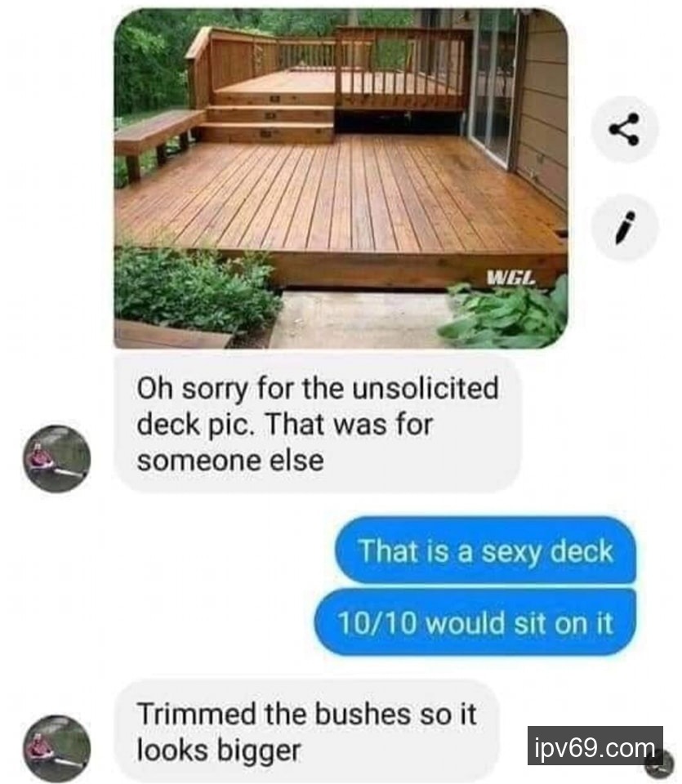This screenshot has height=784, width=682.
Task: Open the sender's avatar next to the "Oh sorry" message
Action: (x=57, y=459)
